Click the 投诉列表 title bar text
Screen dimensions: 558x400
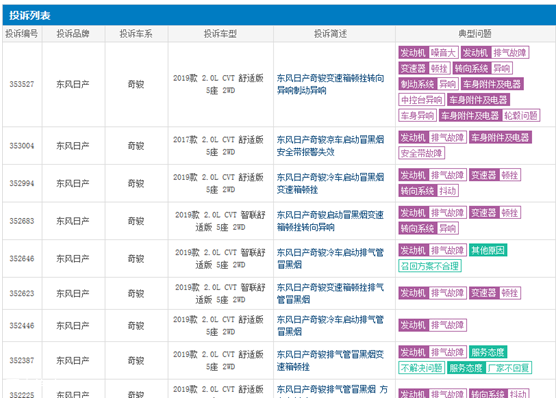30,15
